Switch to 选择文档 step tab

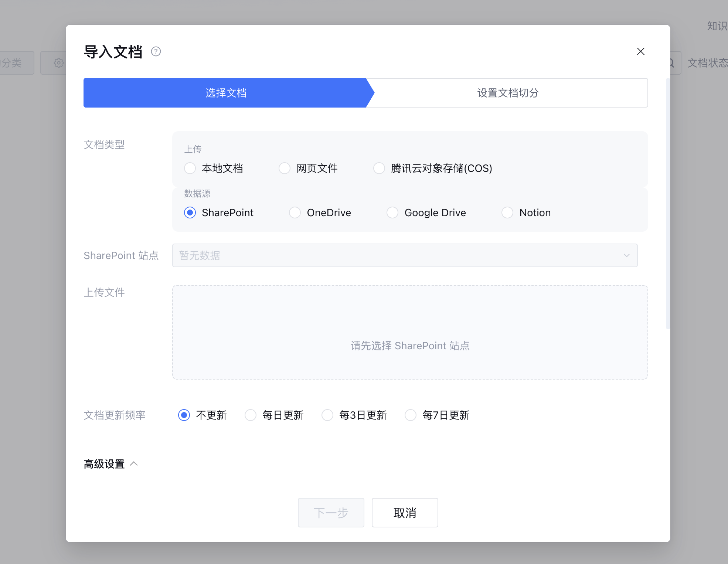(225, 93)
